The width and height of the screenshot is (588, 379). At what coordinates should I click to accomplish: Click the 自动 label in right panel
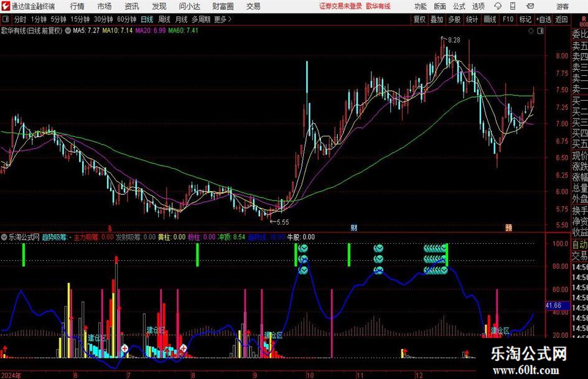(x=580, y=245)
